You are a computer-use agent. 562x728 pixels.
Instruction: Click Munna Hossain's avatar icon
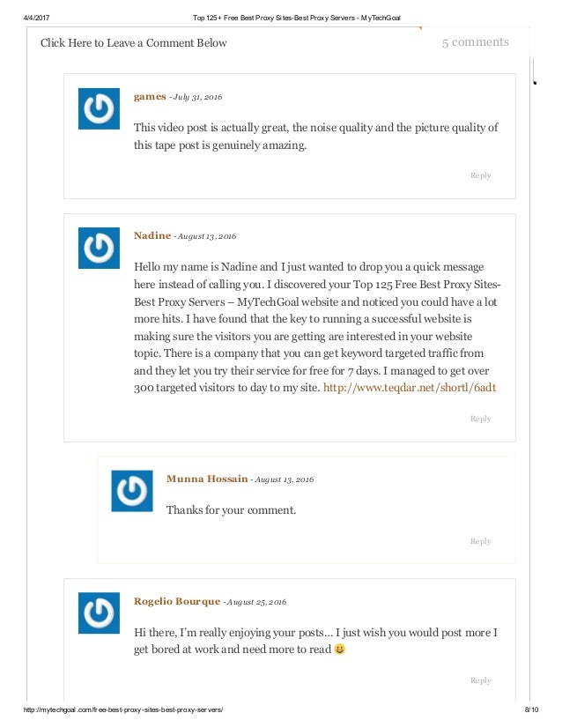click(x=132, y=491)
